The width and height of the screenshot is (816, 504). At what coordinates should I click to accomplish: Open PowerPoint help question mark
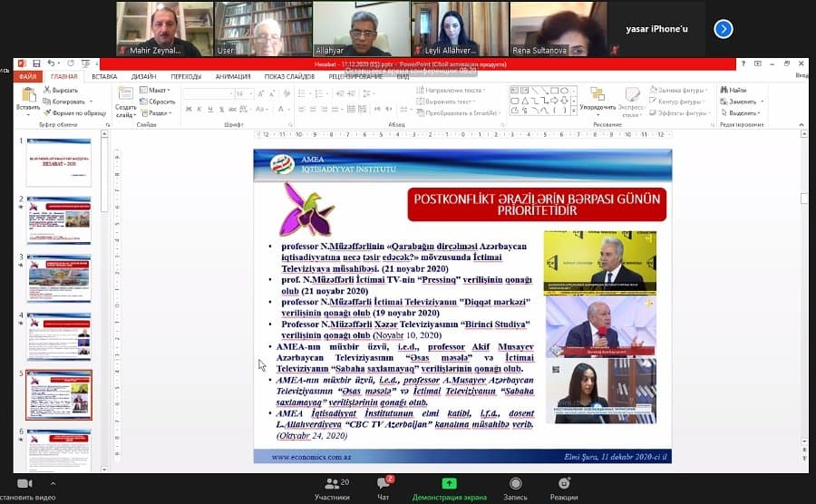coord(743,63)
